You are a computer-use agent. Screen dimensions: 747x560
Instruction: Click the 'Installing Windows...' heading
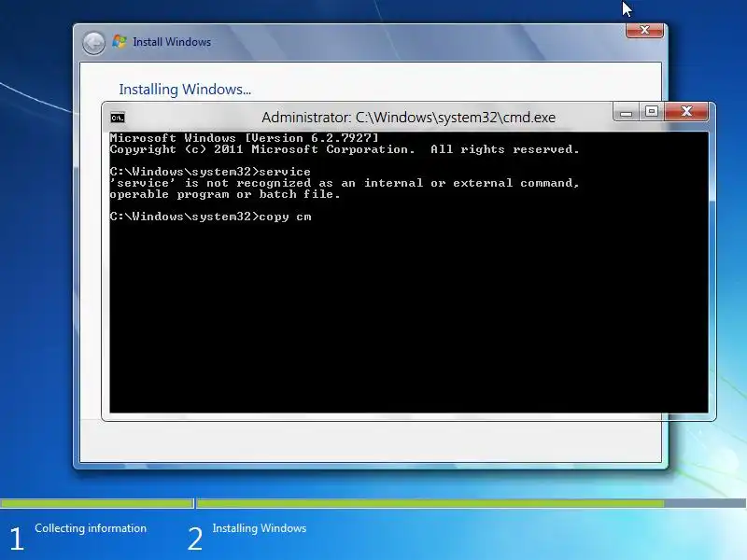pos(185,89)
